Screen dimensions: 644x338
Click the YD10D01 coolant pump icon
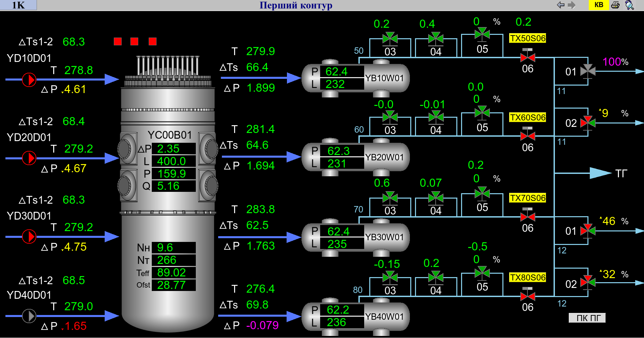[x=29, y=80]
